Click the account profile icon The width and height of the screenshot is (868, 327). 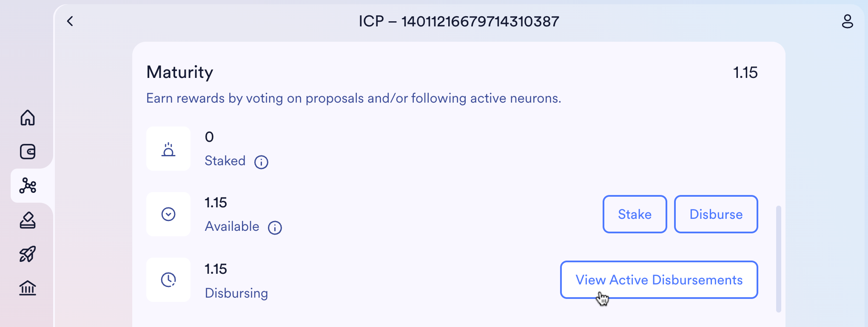(x=848, y=21)
